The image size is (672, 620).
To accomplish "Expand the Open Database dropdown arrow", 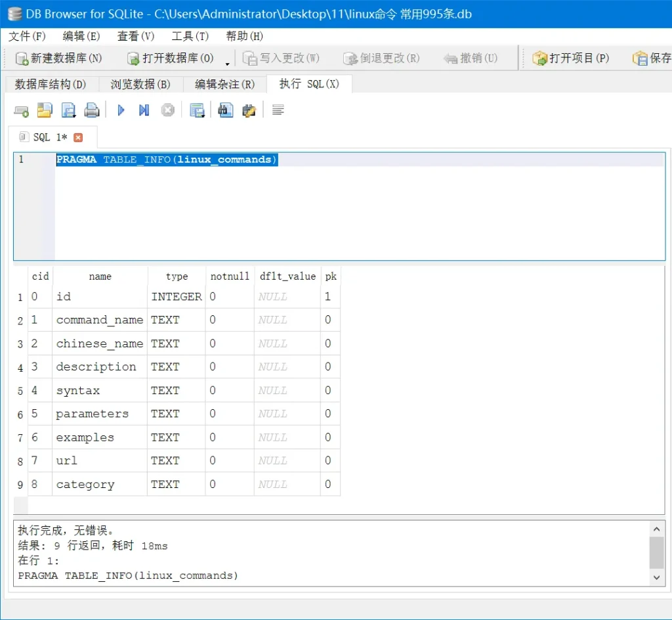I will [x=228, y=64].
